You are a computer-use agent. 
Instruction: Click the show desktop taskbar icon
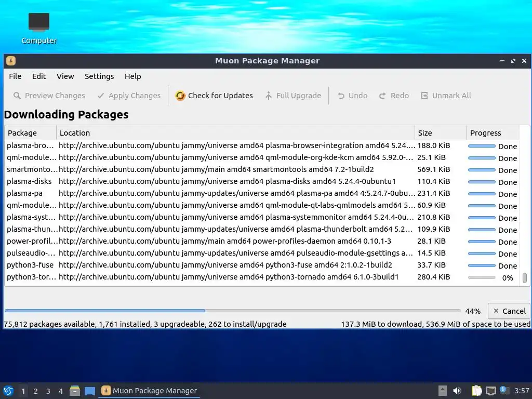tap(90, 391)
